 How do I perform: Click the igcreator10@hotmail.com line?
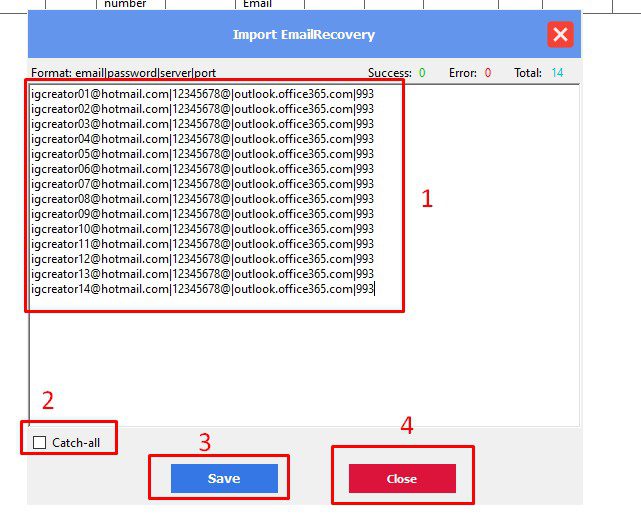202,229
